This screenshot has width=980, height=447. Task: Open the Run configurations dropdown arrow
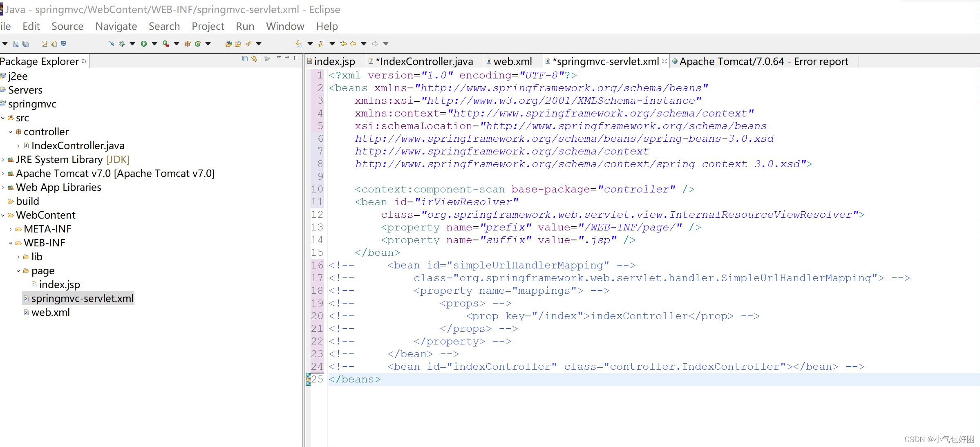[154, 44]
